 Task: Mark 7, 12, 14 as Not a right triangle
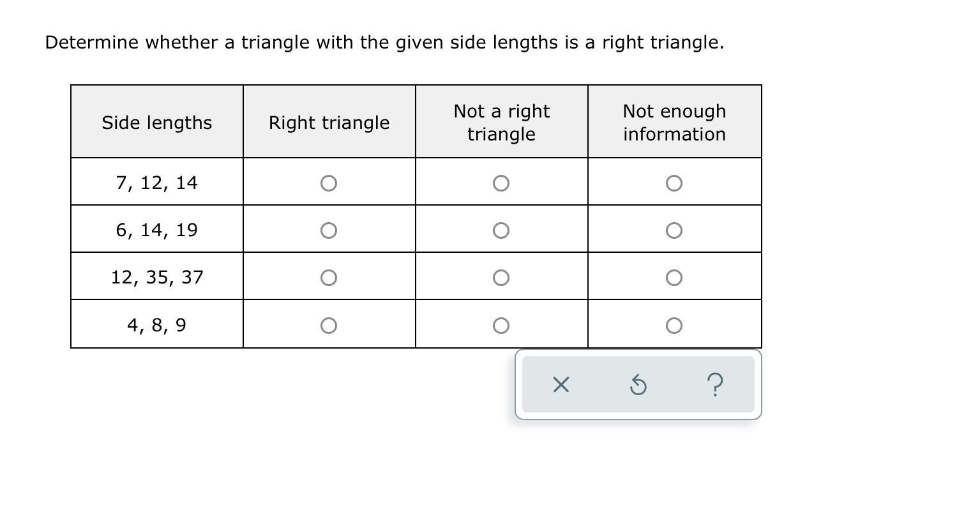501,184
